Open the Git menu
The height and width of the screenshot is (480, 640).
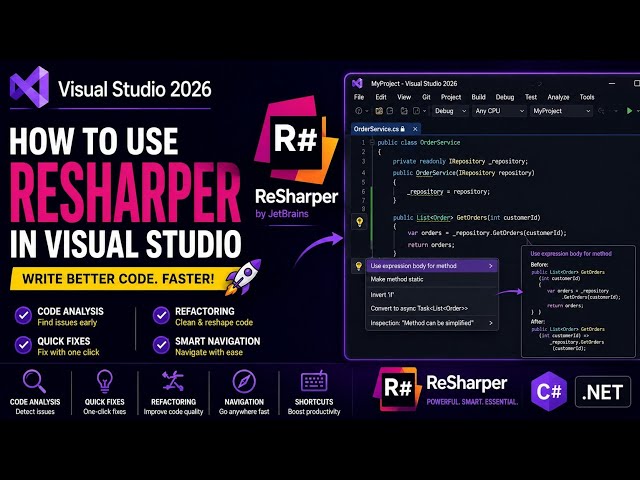pyautogui.click(x=426, y=97)
